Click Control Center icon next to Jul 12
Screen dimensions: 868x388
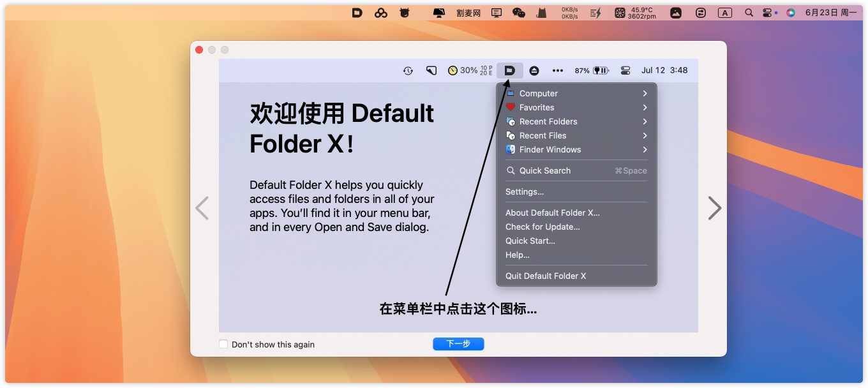click(625, 71)
